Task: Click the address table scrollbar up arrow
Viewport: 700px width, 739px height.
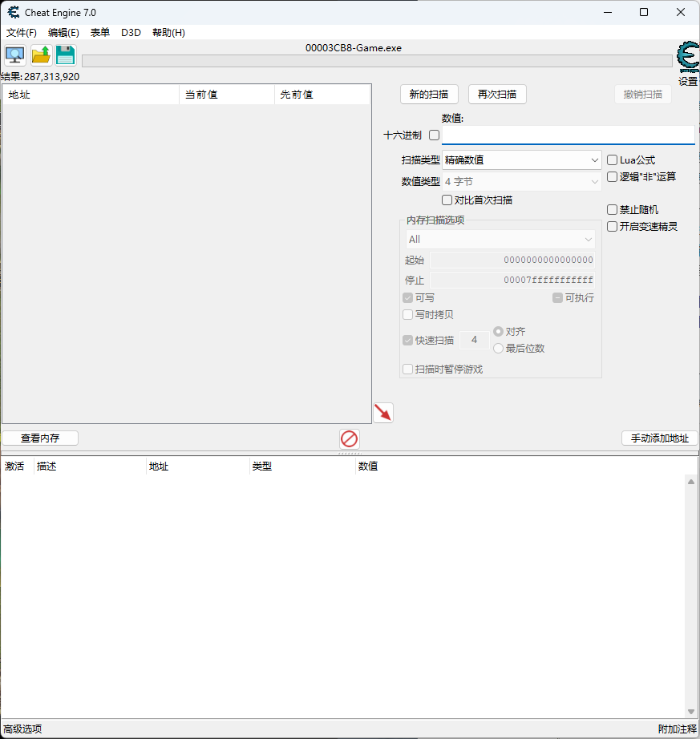Action: pyautogui.click(x=691, y=482)
